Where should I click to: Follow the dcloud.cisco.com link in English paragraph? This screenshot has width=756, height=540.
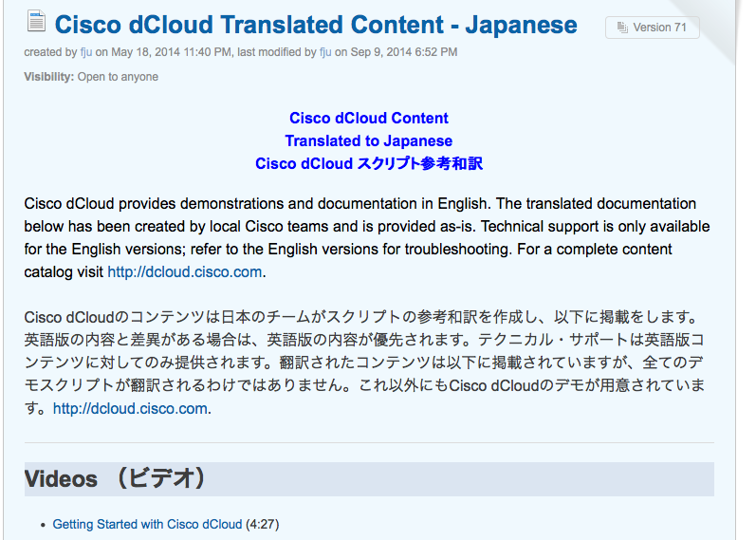point(184,271)
